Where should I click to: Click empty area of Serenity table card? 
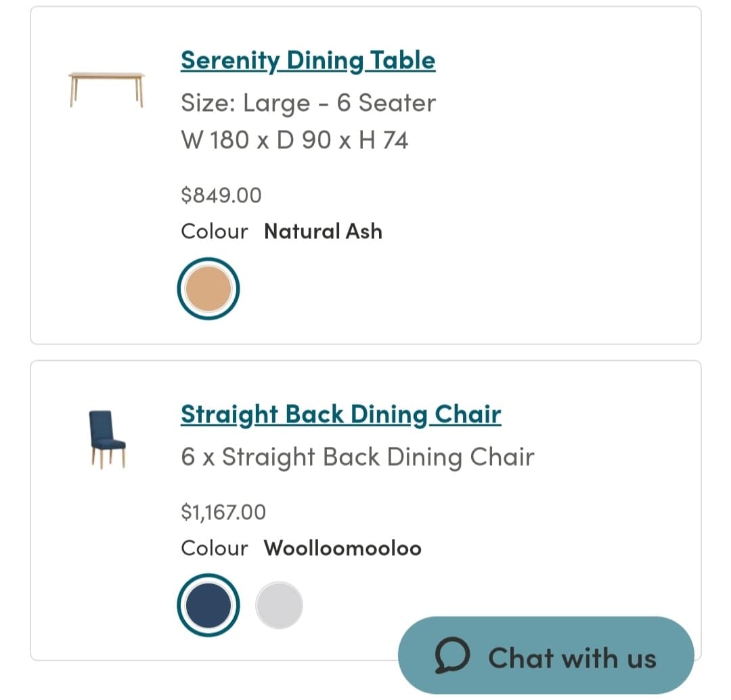point(560,210)
